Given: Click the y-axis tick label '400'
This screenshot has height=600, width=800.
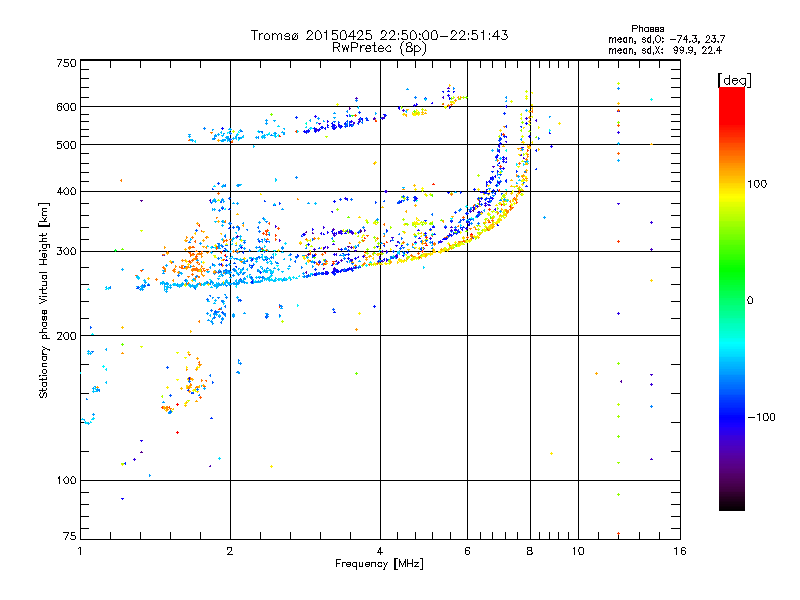Looking at the screenshot, I should pos(67,192).
